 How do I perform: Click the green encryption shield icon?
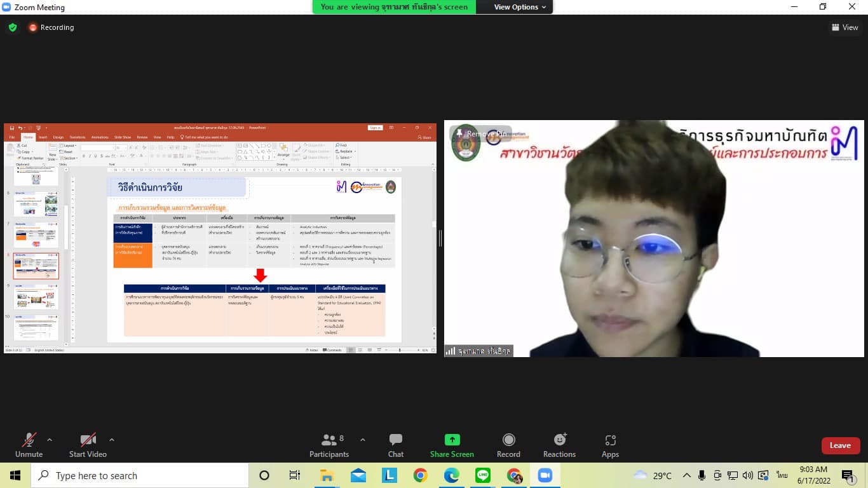(x=12, y=27)
